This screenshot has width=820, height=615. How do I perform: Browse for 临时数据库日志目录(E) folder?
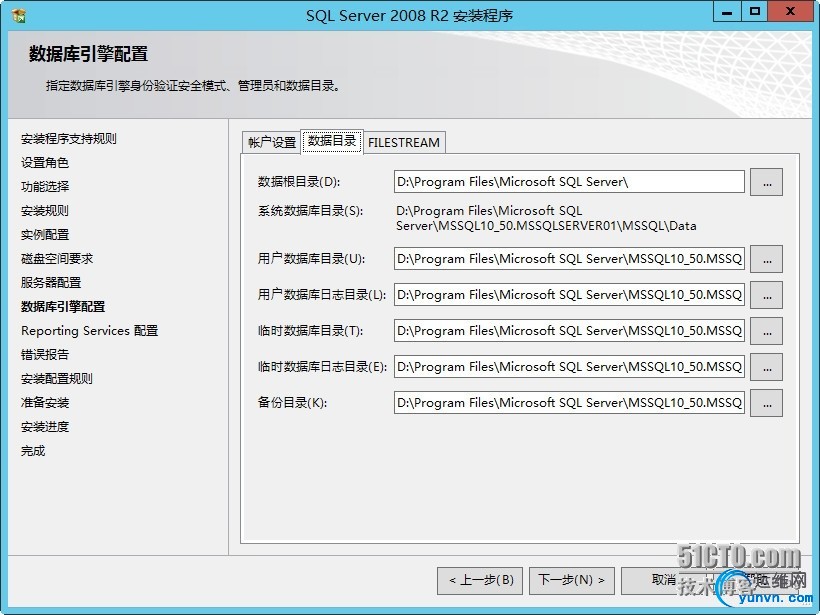pyautogui.click(x=766, y=367)
